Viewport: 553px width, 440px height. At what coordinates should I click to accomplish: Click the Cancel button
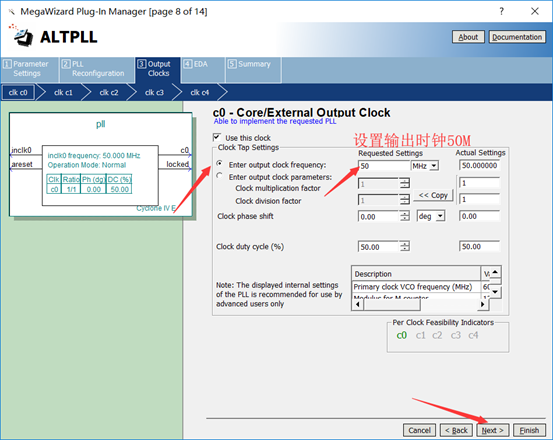[419, 430]
